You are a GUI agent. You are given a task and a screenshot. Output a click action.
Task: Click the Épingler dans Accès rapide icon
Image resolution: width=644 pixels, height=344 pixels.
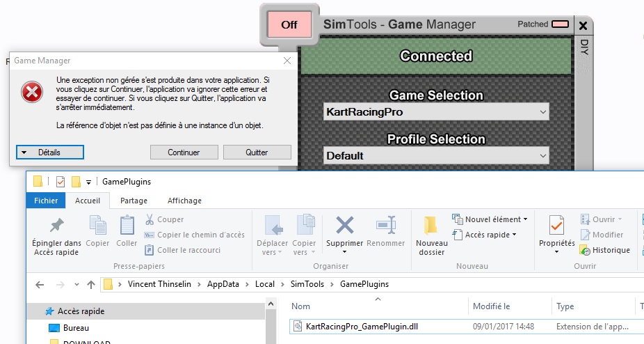[x=56, y=226]
